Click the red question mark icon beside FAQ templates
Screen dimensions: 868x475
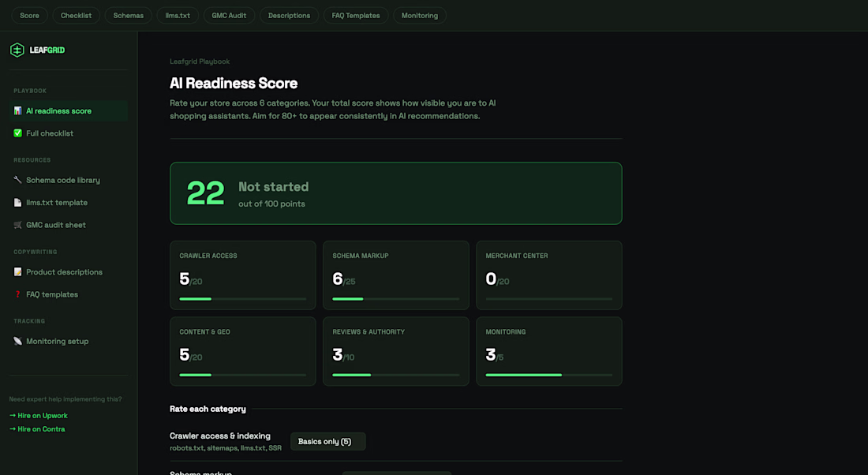coord(17,294)
